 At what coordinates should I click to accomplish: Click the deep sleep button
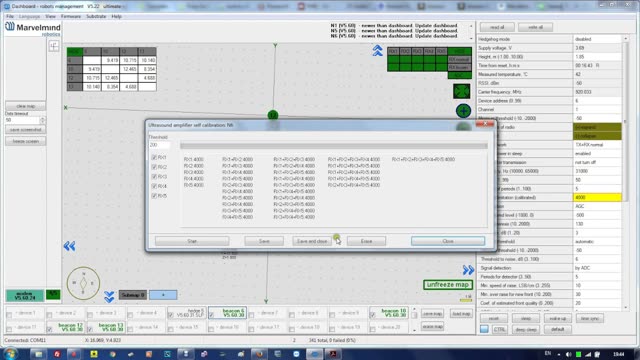(x=525, y=329)
